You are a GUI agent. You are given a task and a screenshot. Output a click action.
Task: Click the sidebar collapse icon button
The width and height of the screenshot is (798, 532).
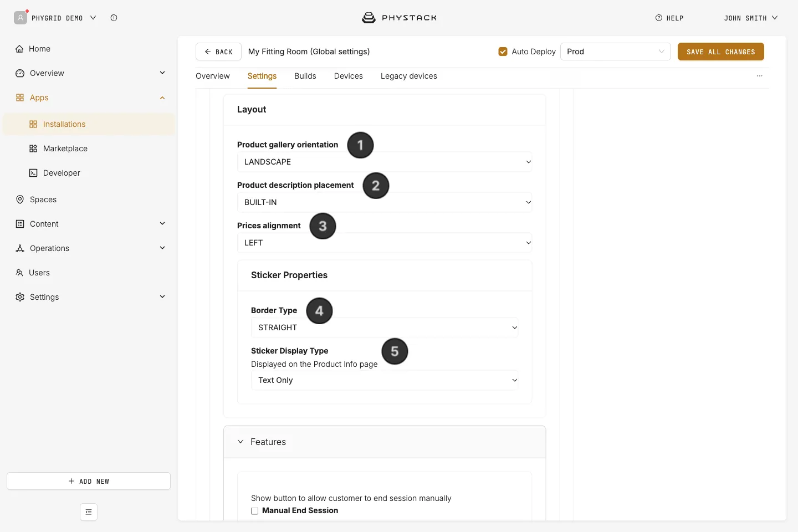89,512
